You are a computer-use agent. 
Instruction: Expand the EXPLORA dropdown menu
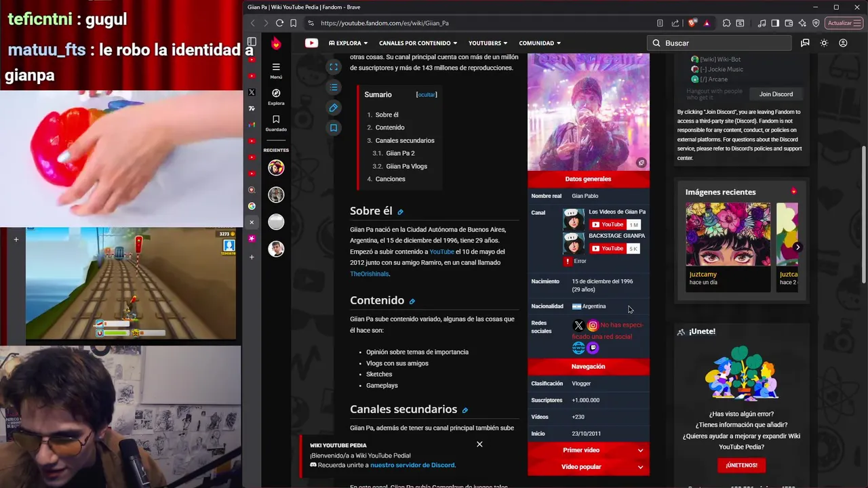click(x=348, y=43)
